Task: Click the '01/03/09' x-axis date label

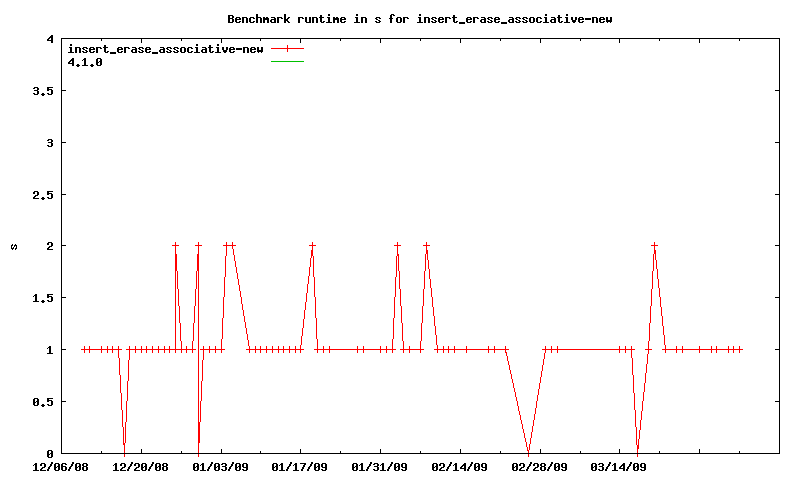Action: tap(220, 466)
